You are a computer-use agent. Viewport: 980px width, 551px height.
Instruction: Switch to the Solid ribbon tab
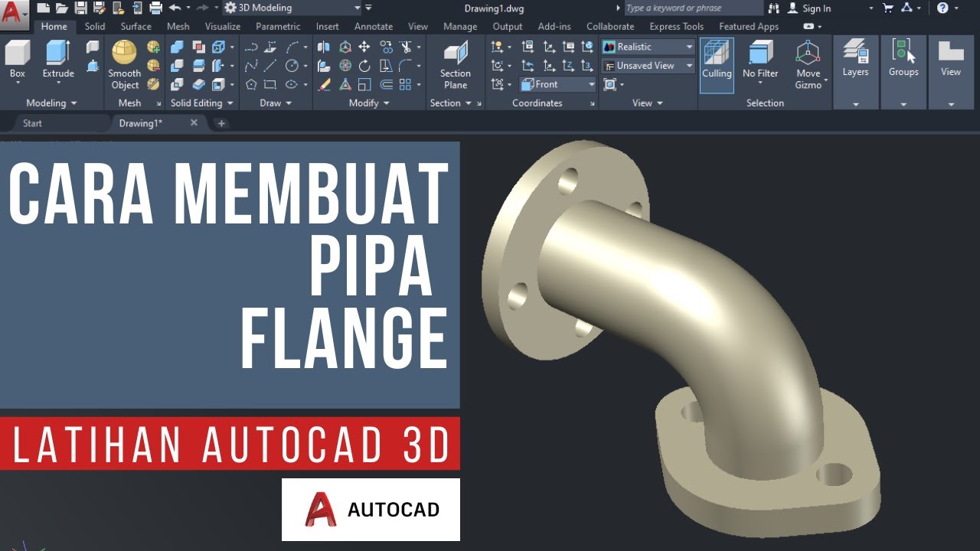[x=95, y=26]
